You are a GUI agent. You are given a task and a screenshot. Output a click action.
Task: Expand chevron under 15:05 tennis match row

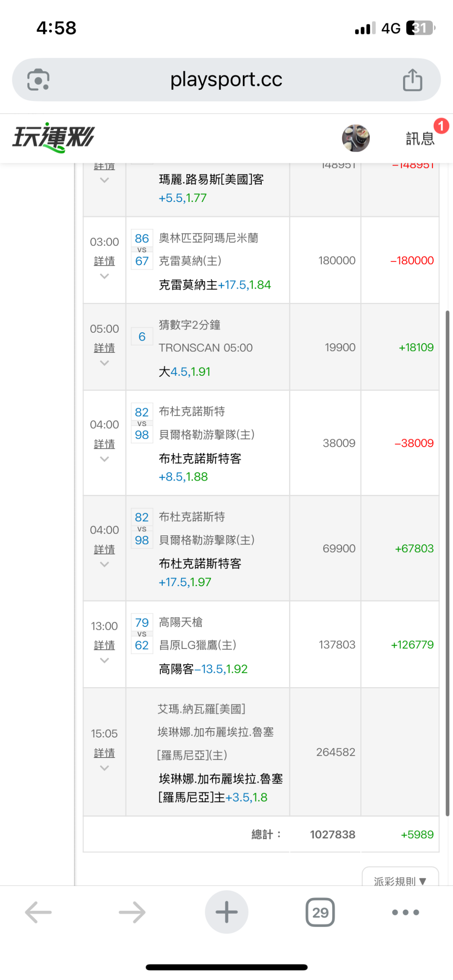point(104,768)
